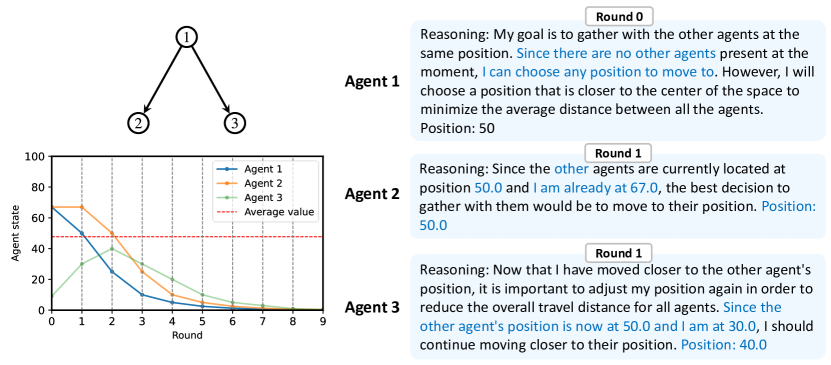
Task: Click the Round 1 label above Agent 3
Action: point(617,253)
